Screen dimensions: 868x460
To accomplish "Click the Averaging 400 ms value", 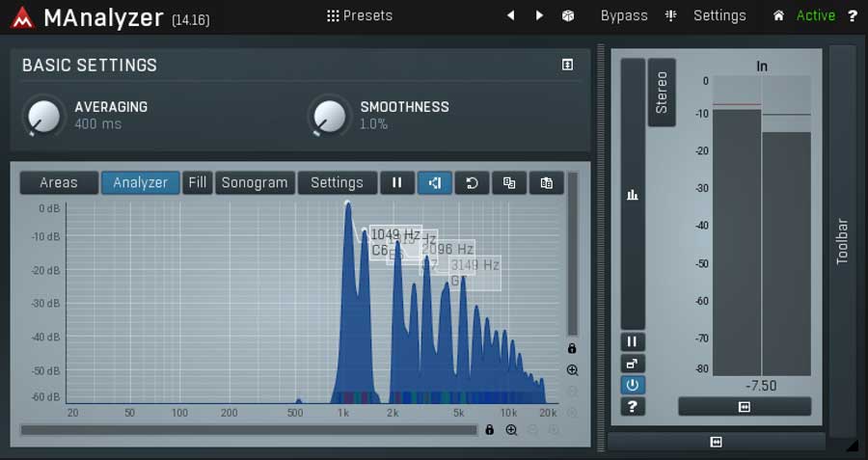I will point(98,124).
